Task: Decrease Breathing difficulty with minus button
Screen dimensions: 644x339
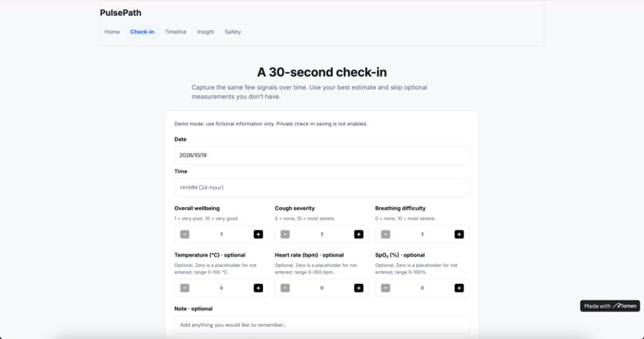Action: coord(385,234)
